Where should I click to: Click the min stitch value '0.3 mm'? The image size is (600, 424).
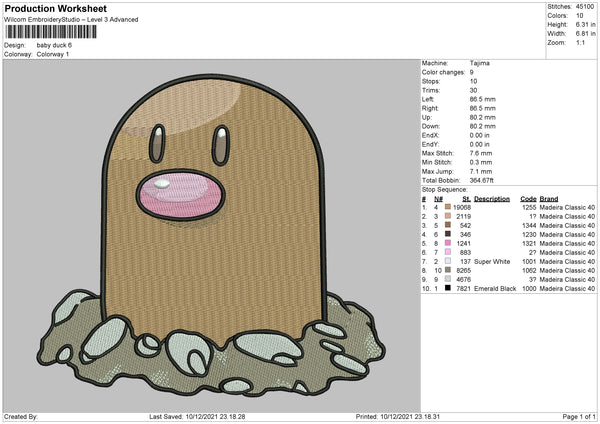481,163
